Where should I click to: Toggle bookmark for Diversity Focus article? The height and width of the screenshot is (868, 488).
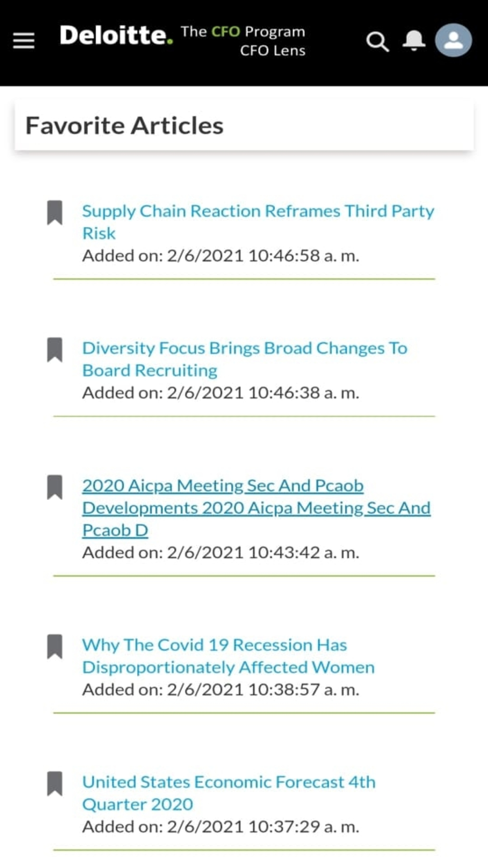[55, 350]
